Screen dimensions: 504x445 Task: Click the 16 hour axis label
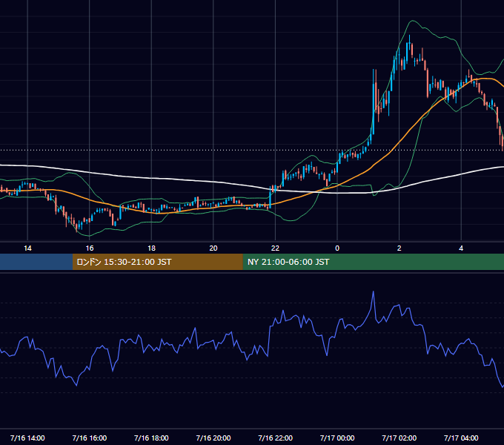pyautogui.click(x=90, y=248)
